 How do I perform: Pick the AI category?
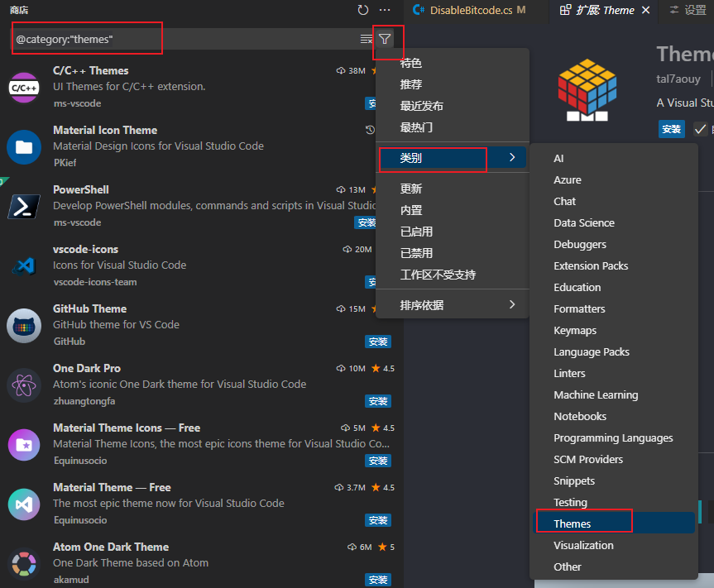coord(614,159)
